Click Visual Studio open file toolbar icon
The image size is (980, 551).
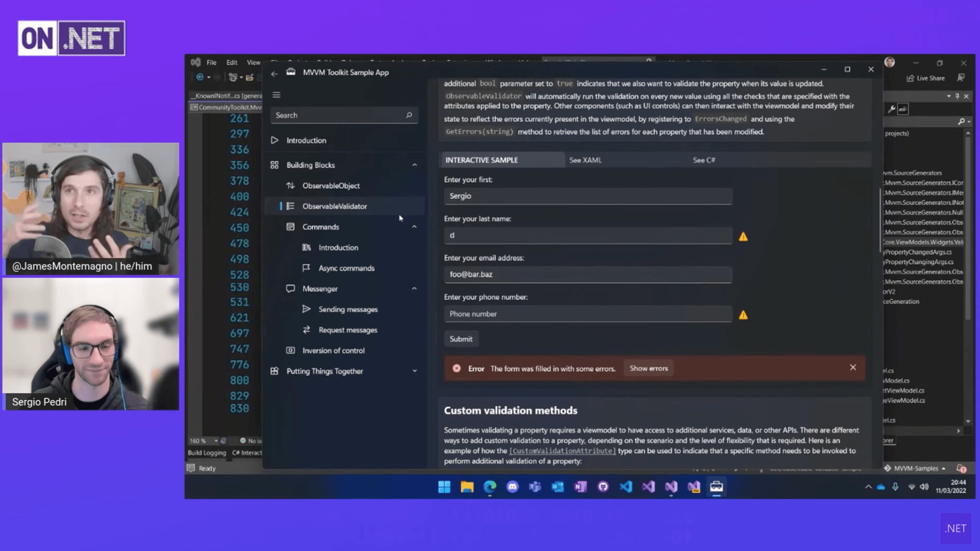click(x=250, y=77)
